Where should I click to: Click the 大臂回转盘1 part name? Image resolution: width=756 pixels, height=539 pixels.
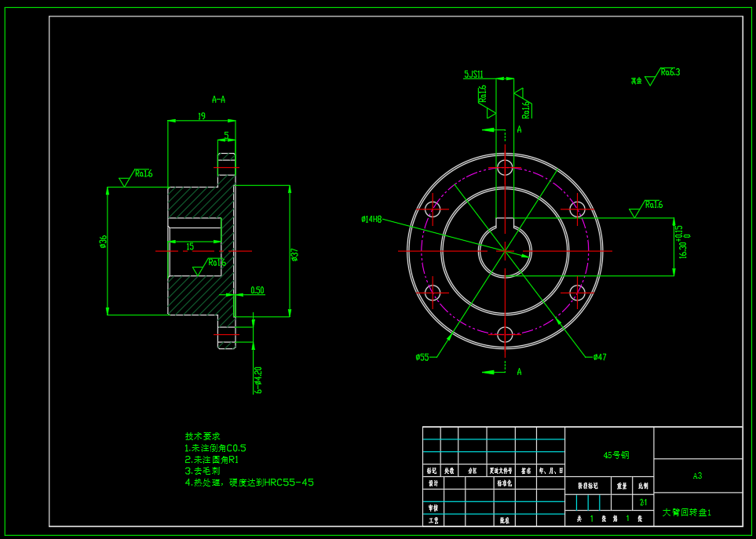tap(687, 512)
